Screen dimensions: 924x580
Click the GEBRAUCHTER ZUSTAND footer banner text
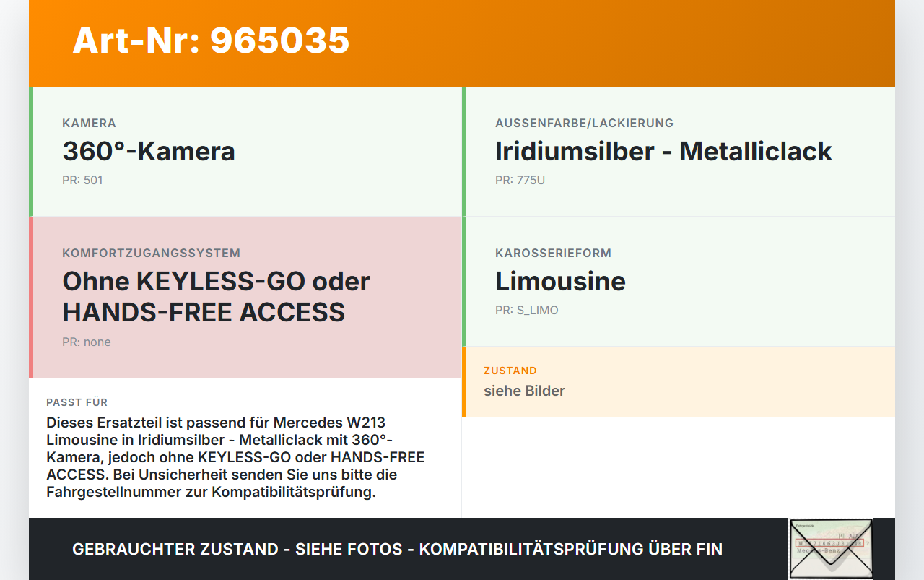[397, 549]
